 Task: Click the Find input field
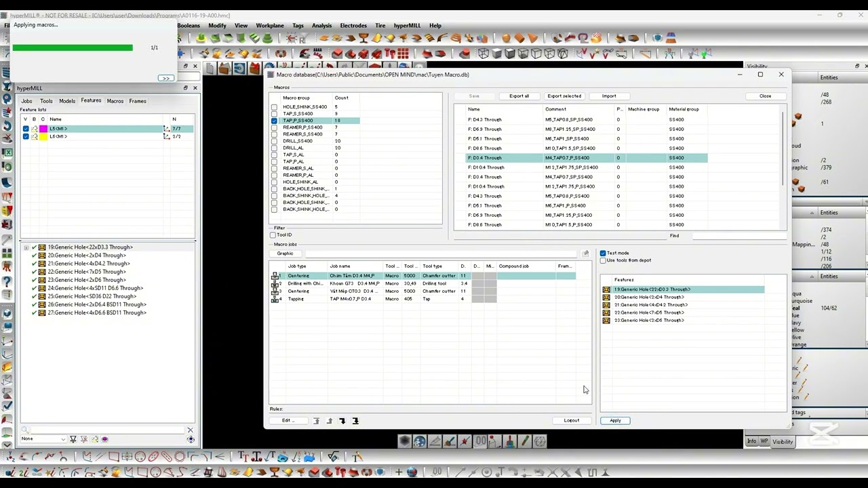tap(738, 236)
